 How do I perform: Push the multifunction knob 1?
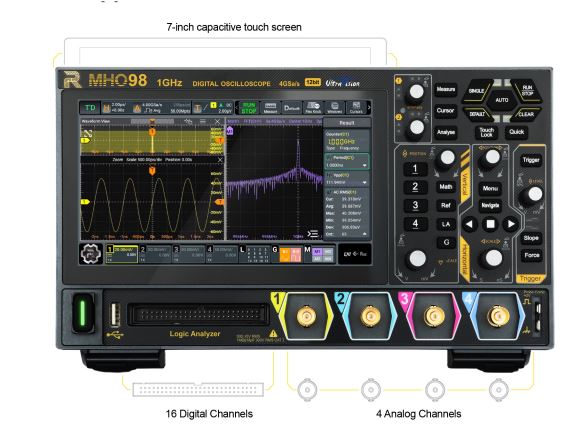416,91
